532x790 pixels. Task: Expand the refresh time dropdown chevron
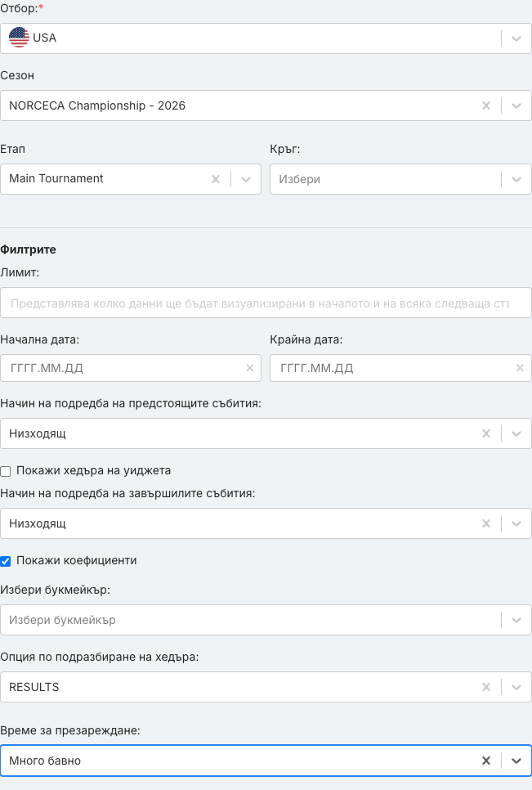pyautogui.click(x=516, y=761)
